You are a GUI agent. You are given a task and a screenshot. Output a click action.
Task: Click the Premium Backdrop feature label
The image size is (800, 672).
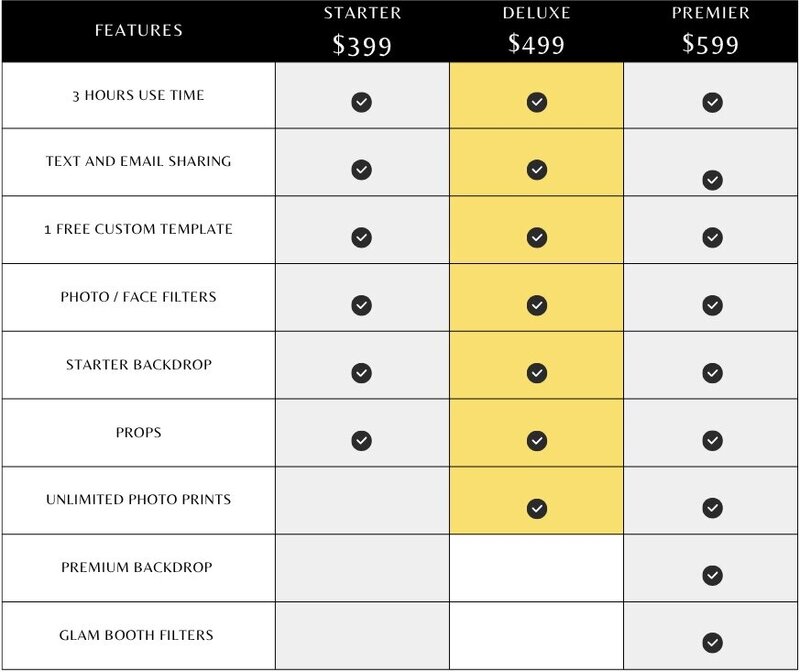137,567
